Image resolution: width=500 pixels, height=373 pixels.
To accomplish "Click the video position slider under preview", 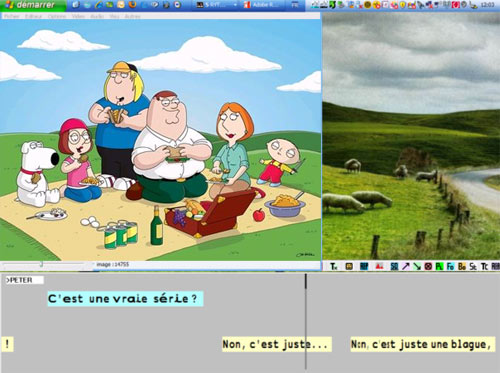I will coord(43,264).
